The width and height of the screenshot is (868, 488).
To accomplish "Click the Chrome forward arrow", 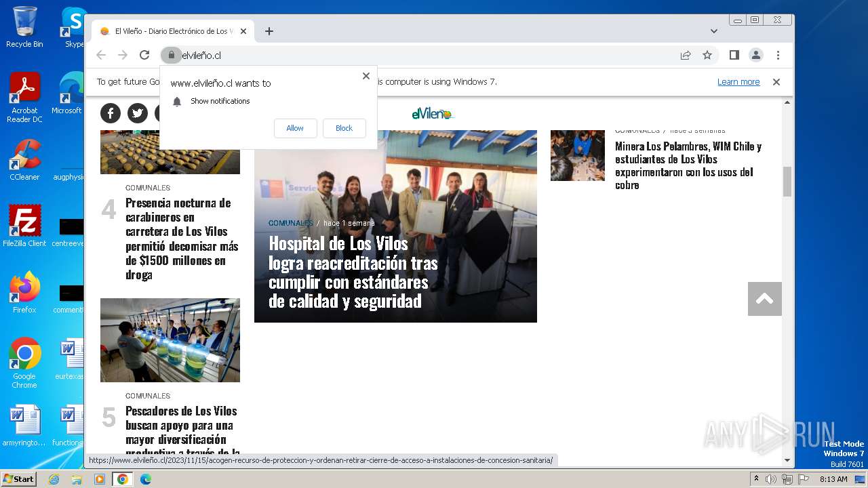I will pos(123,55).
